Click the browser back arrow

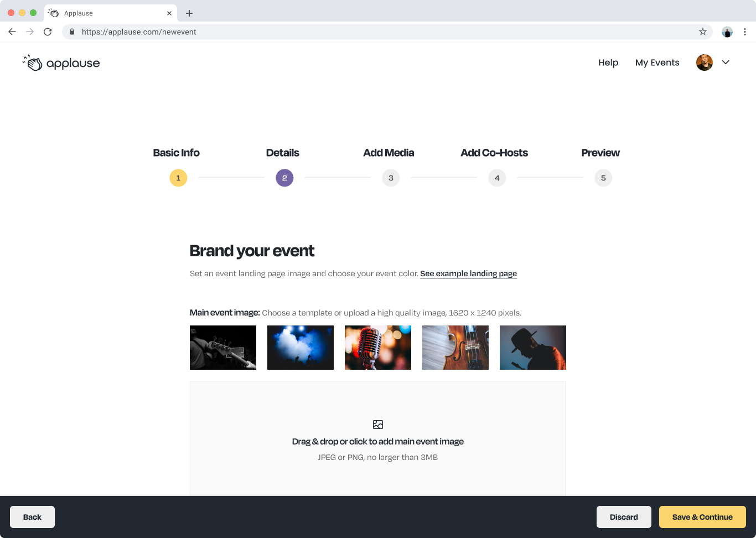pos(12,32)
